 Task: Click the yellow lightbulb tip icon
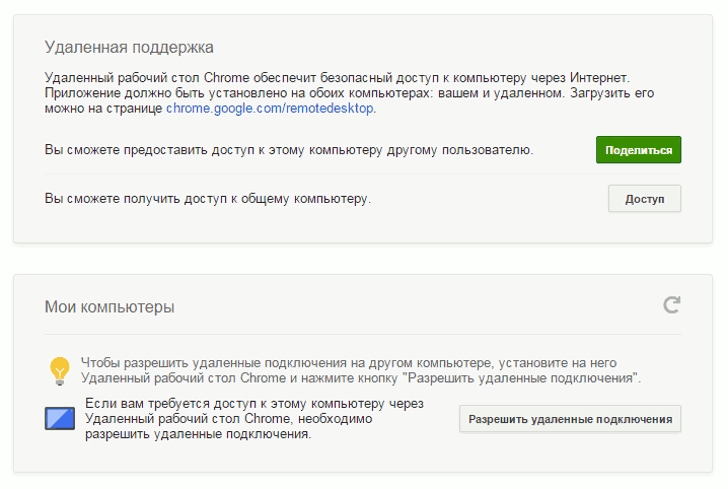click(59, 370)
